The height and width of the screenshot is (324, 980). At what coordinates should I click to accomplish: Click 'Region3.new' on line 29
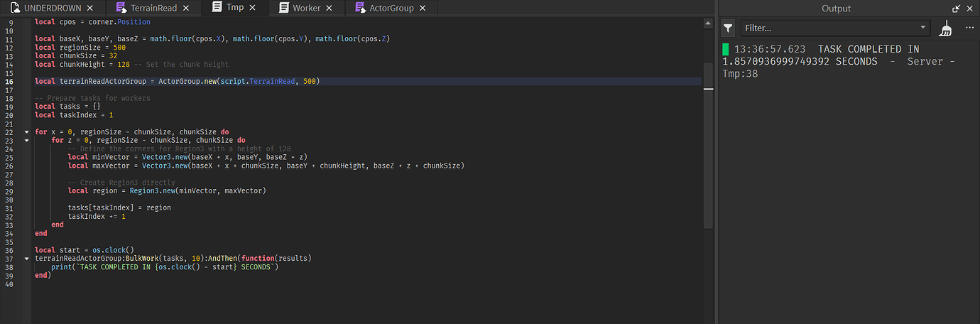[152, 191]
